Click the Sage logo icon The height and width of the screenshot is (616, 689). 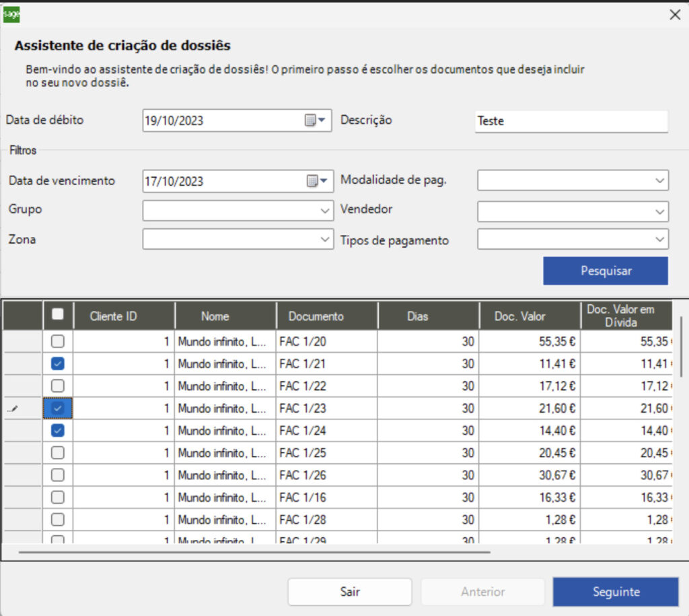point(11,14)
